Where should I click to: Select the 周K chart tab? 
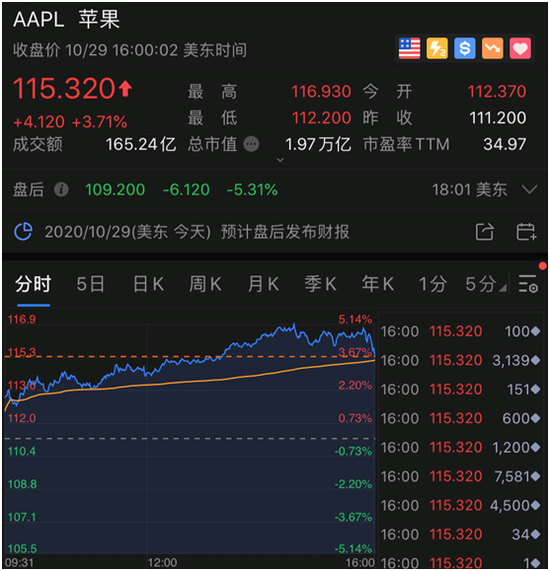click(205, 284)
